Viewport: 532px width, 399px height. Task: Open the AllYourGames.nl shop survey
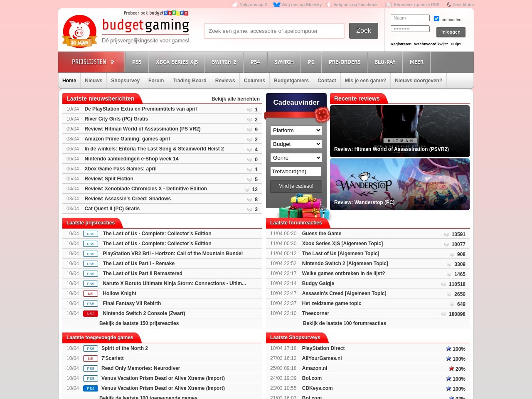(x=322, y=358)
